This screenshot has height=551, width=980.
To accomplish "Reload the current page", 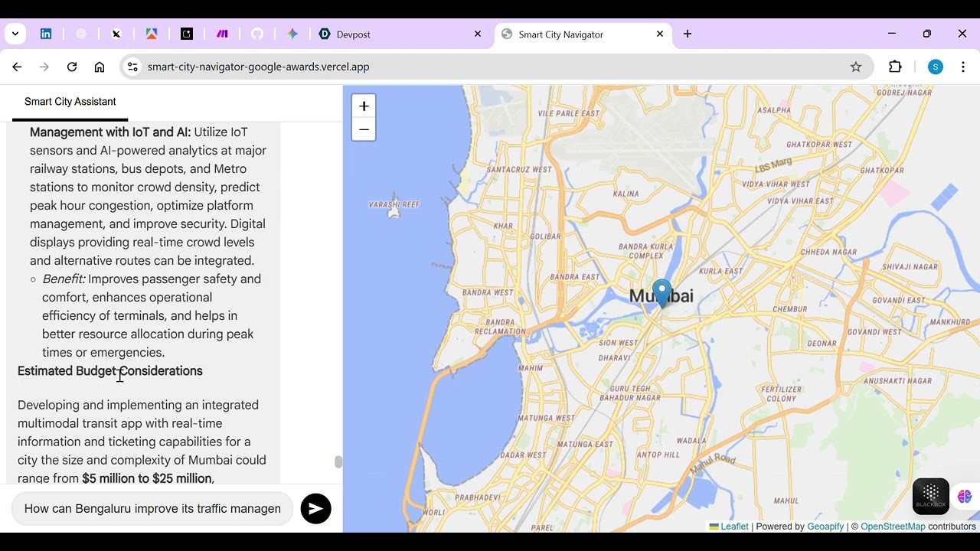I will pos(72,67).
